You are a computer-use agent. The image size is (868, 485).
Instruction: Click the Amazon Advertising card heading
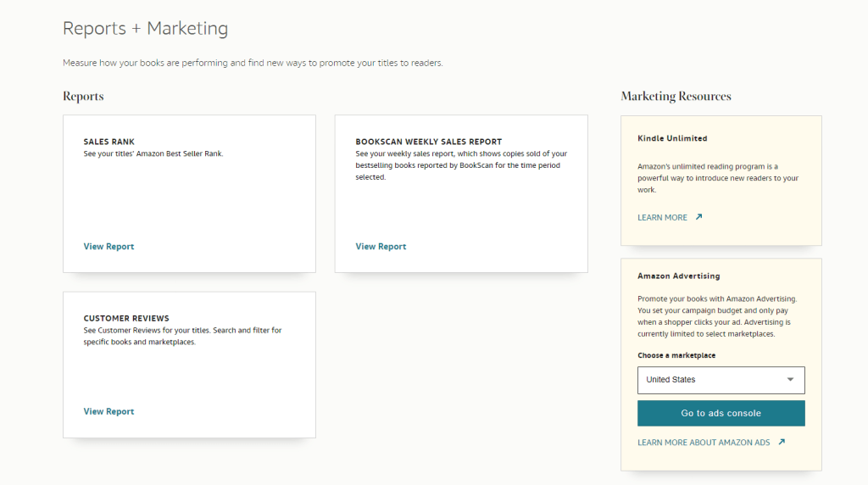click(679, 276)
